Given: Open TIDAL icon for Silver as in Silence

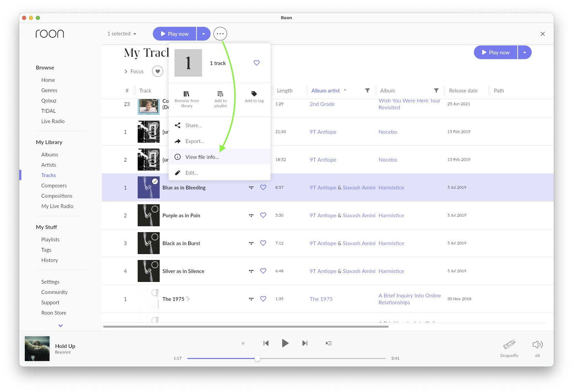Looking at the screenshot, I should coord(251,271).
